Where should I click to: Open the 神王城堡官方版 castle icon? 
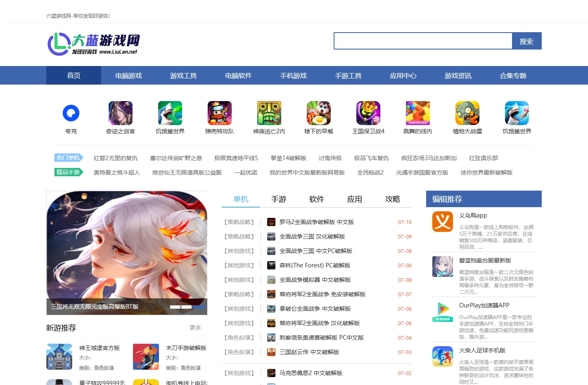point(59,357)
